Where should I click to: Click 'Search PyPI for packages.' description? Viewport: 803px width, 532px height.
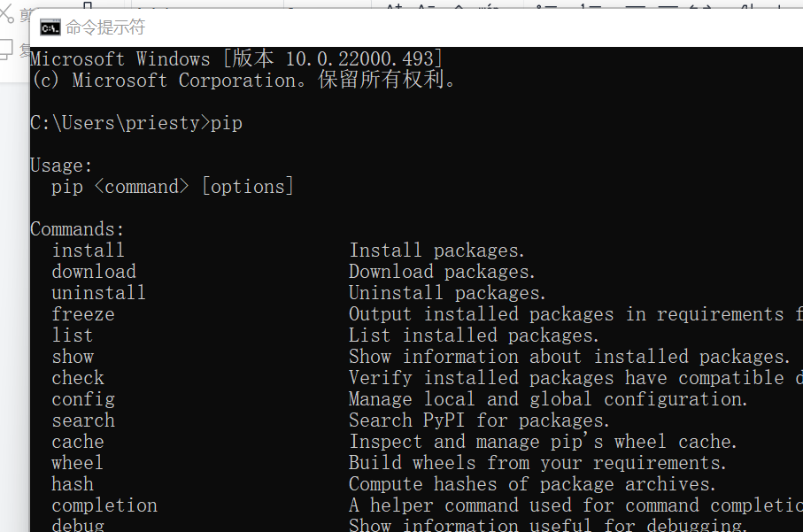479,420
